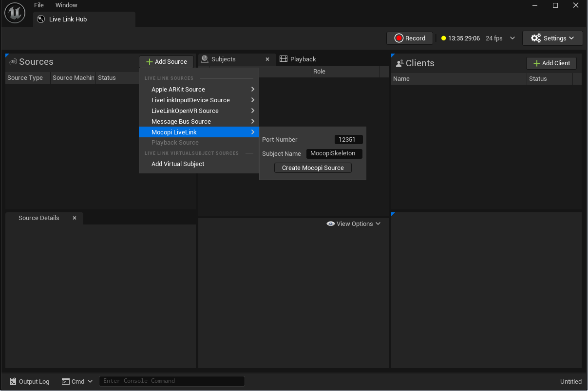Switch to the Playback tab
588x391 pixels.
298,59
